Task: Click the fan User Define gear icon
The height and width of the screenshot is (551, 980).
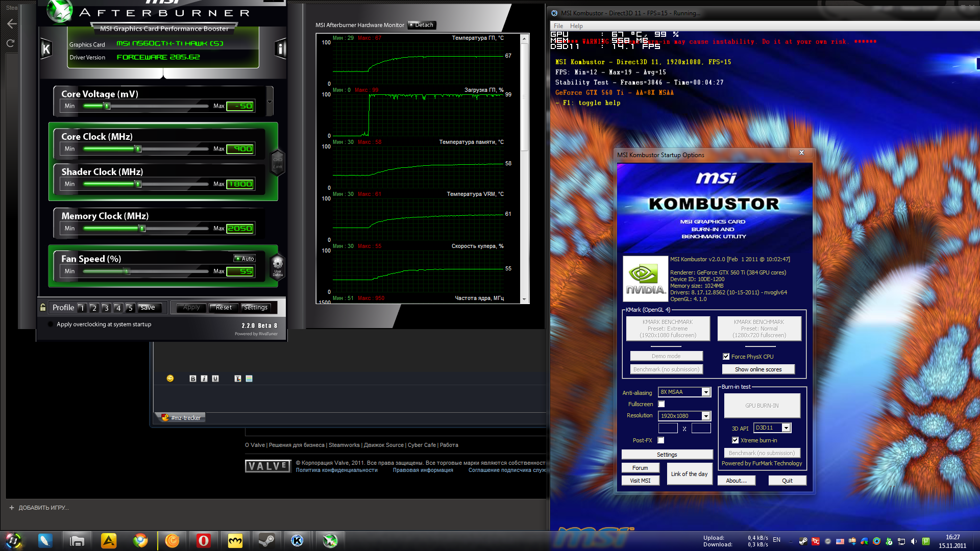Action: [277, 266]
